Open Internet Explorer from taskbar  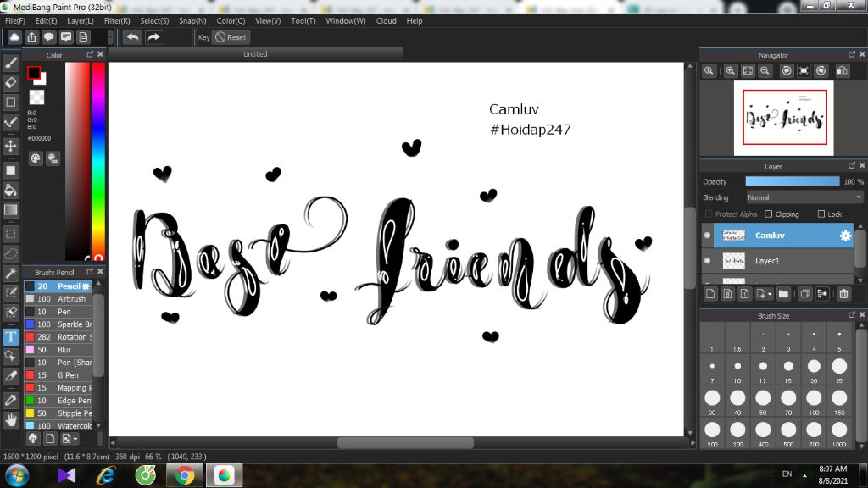click(106, 475)
